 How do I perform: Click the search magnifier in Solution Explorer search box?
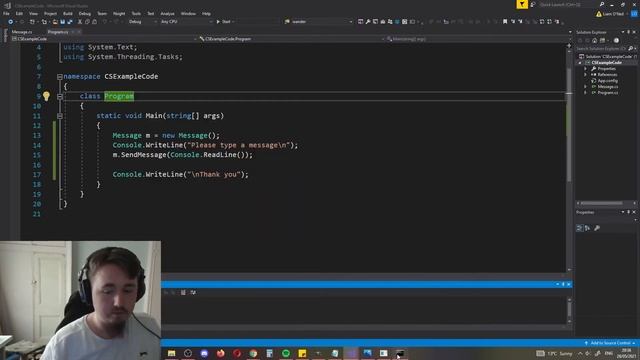coord(631,49)
